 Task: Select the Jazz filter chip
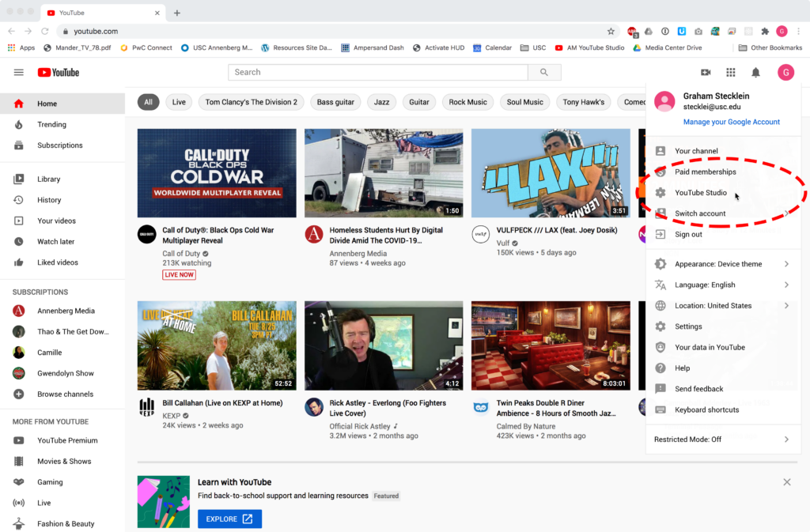point(381,102)
